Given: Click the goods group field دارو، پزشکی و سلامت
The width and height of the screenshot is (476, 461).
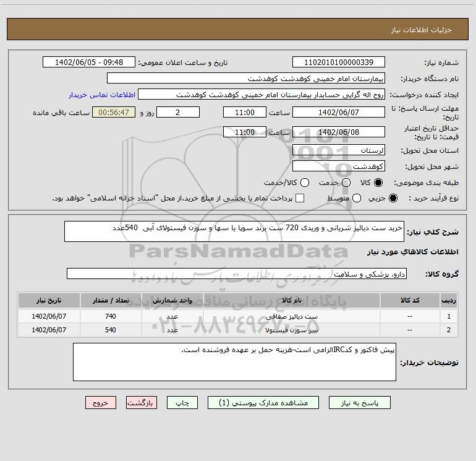Looking at the screenshot, I should [x=237, y=274].
